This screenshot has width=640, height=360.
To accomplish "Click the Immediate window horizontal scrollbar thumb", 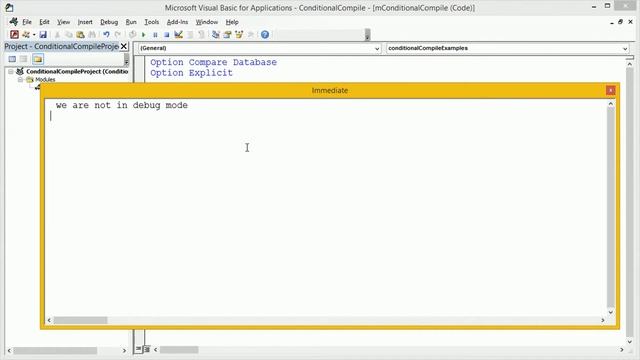I will click(x=80, y=320).
